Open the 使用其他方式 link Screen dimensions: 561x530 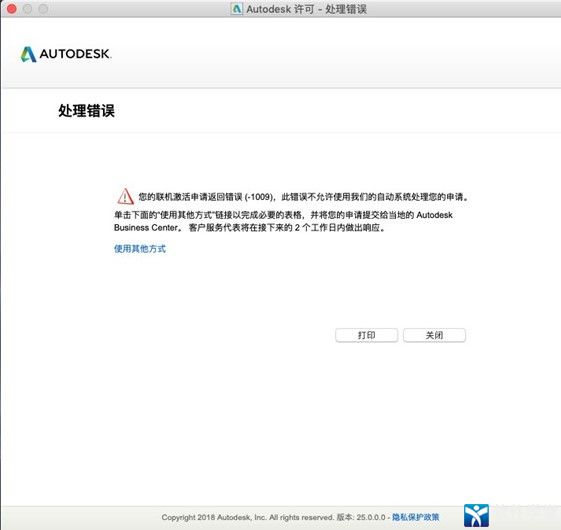point(140,248)
